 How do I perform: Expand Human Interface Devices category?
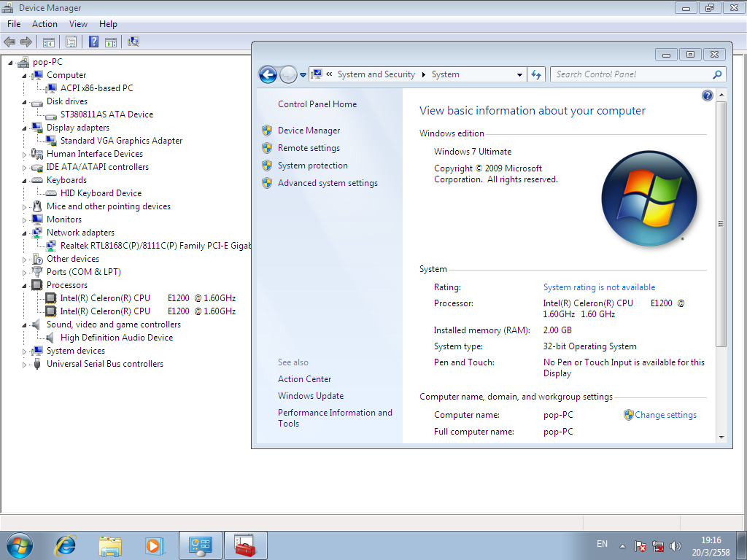point(24,155)
